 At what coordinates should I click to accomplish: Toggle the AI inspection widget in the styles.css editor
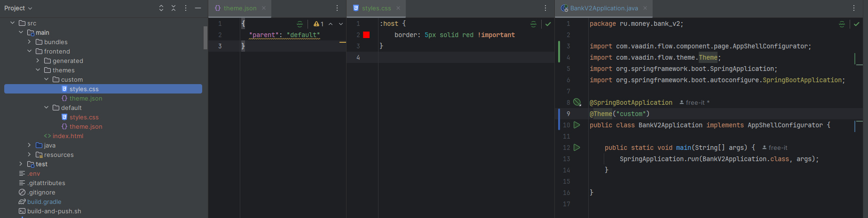pos(533,24)
